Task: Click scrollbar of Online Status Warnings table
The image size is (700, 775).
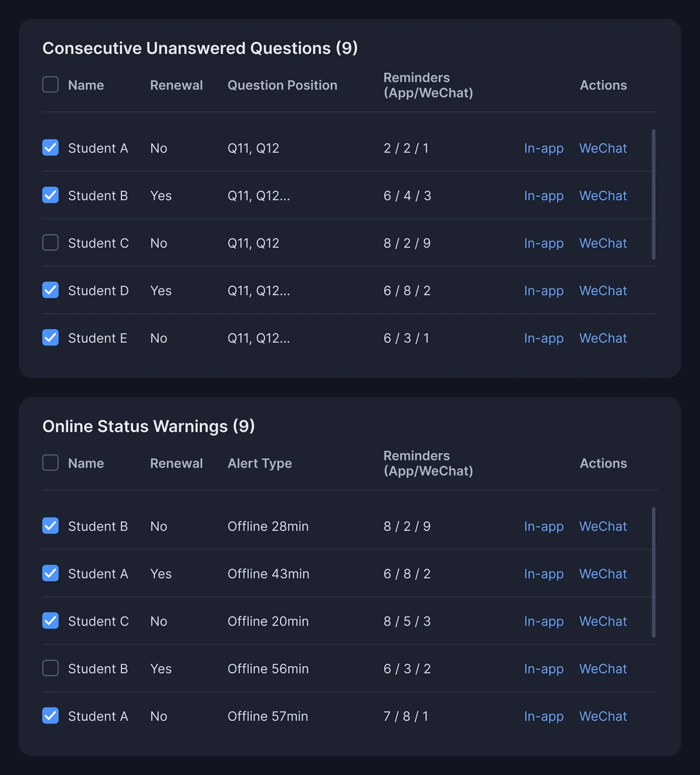Action: point(654,573)
